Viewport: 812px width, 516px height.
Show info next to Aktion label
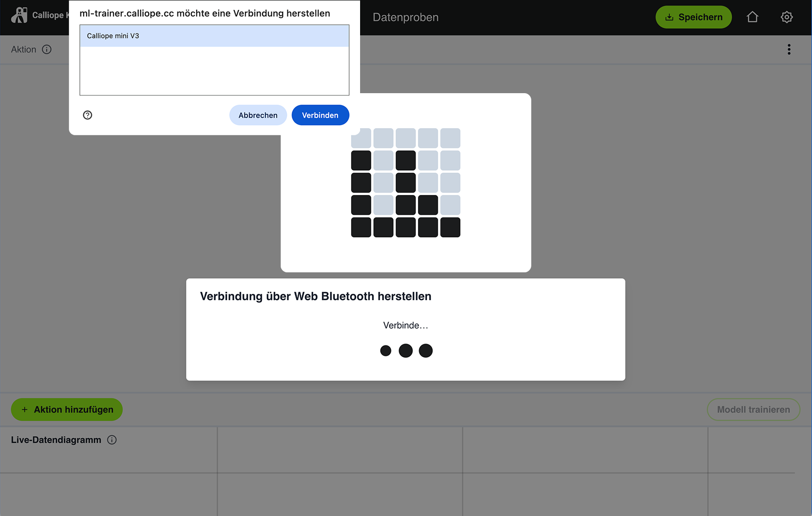click(47, 49)
